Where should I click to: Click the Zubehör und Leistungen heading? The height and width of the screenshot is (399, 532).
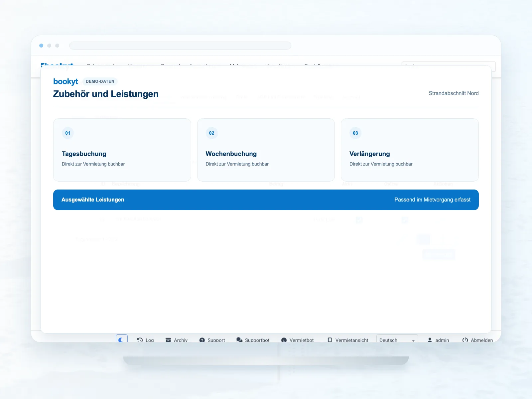pos(106,94)
